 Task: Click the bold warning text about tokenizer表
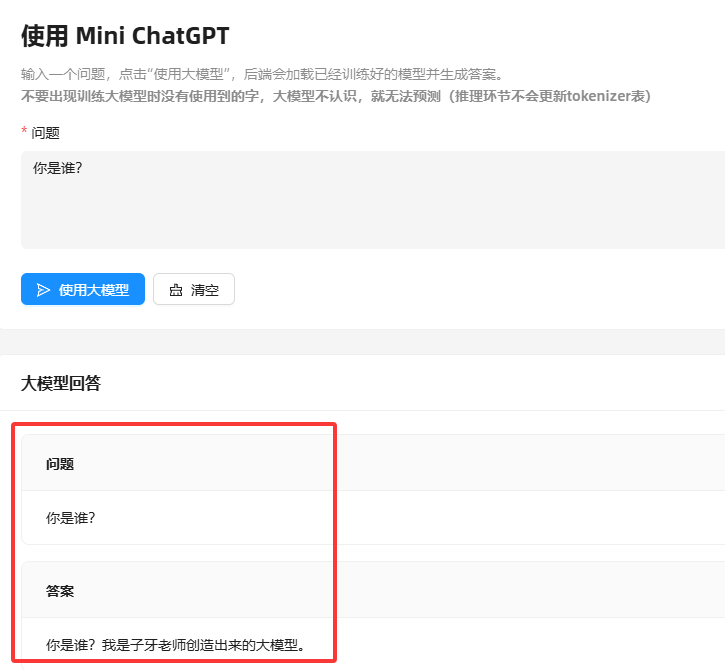336,96
